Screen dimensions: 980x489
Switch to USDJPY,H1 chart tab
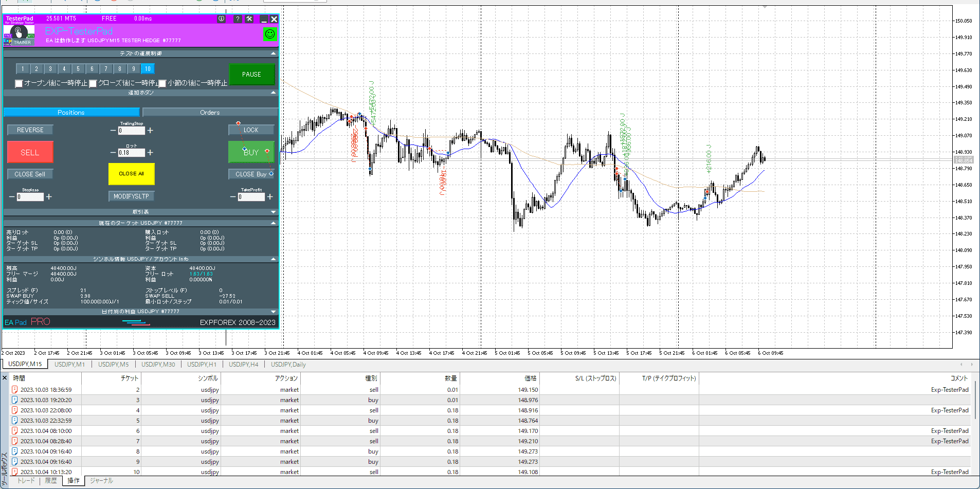point(202,365)
